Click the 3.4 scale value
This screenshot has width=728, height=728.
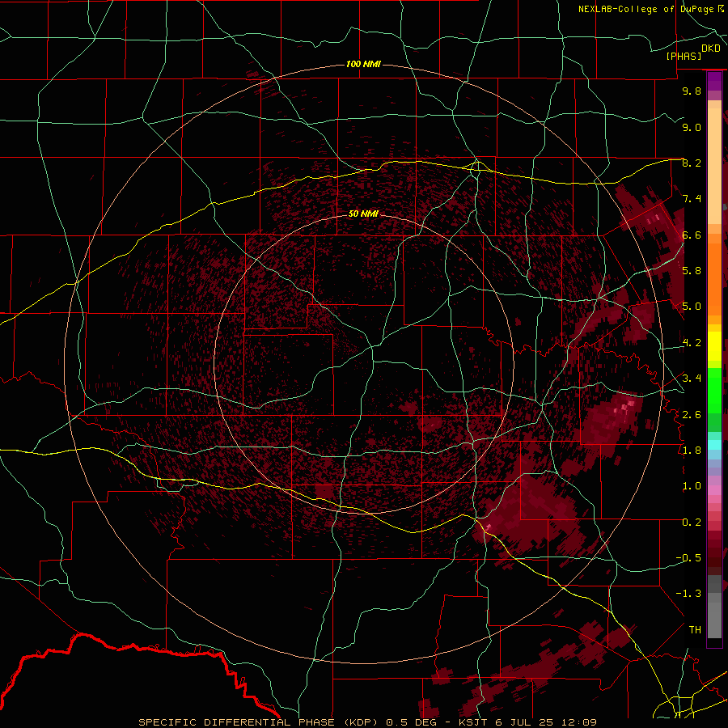692,378
